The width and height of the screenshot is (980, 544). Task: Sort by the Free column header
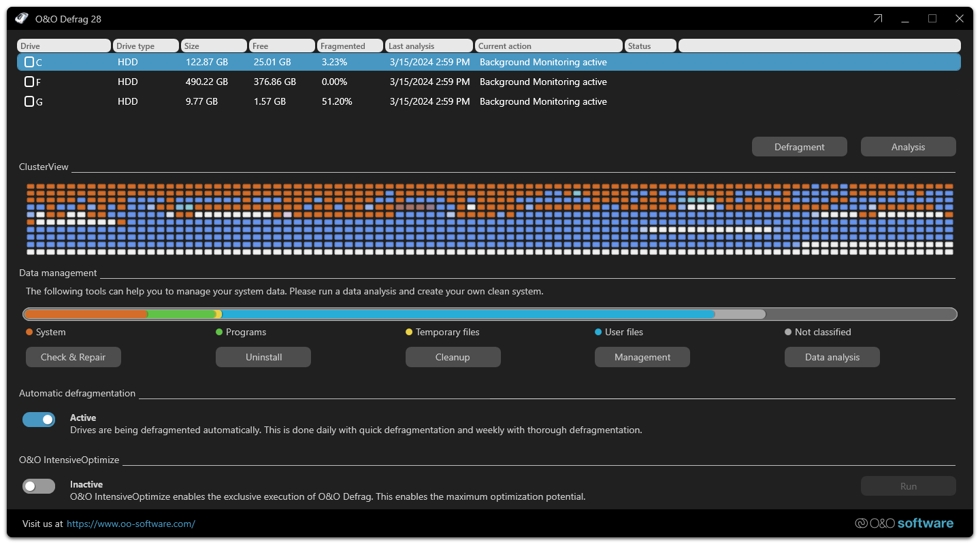pos(282,46)
